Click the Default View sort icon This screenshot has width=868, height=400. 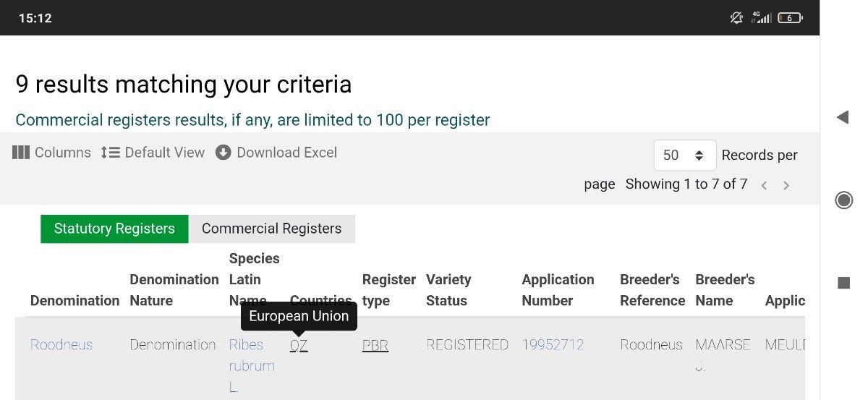point(110,153)
